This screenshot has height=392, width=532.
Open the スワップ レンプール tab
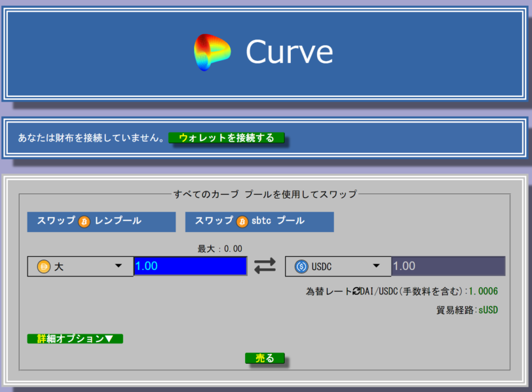pyautogui.click(x=102, y=222)
